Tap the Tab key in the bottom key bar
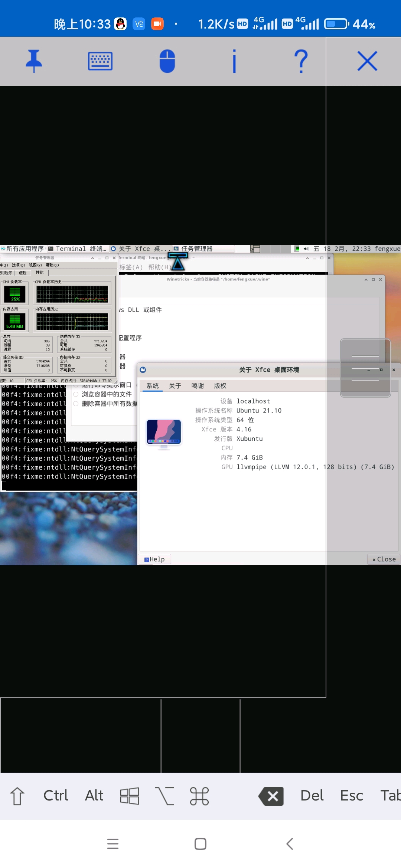This screenshot has width=401, height=868. click(391, 796)
